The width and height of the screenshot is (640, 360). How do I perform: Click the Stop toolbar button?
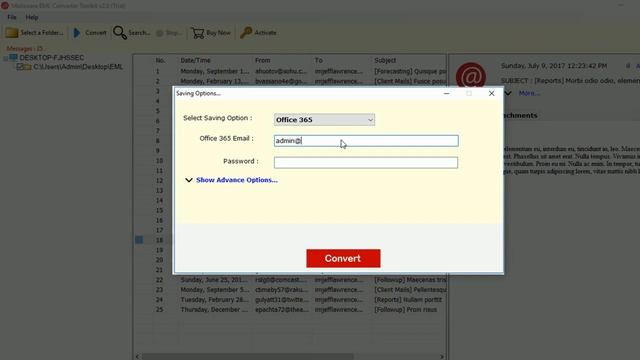coord(169,33)
